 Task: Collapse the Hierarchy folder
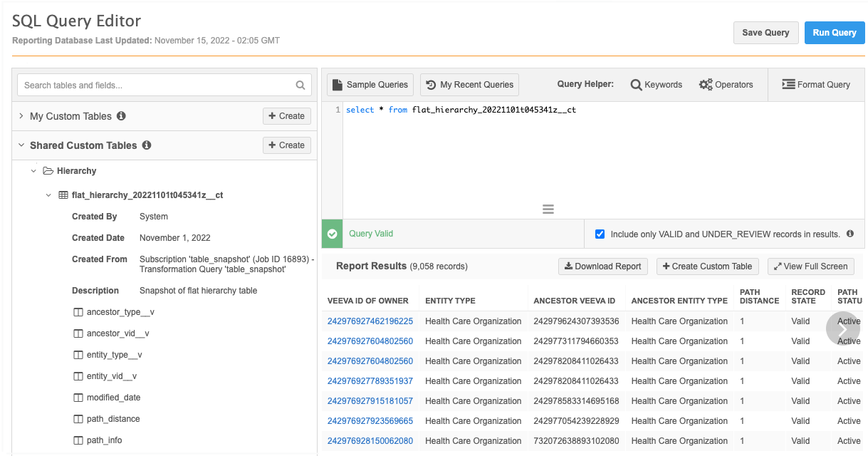tap(33, 171)
